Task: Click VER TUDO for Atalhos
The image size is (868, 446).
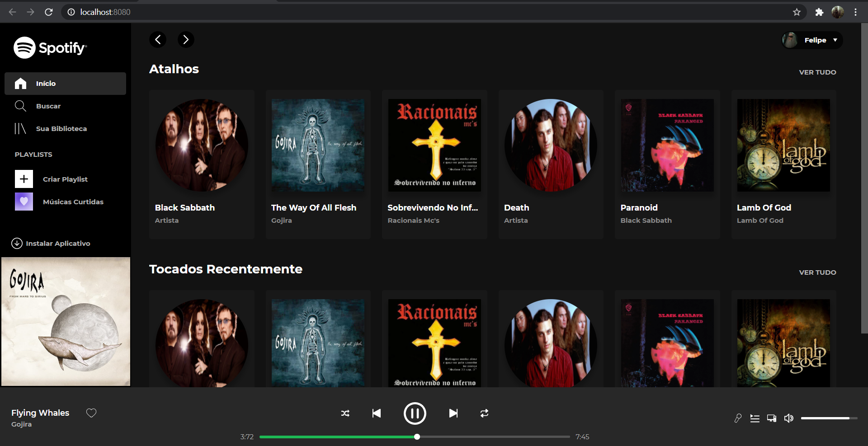Action: [x=817, y=72]
